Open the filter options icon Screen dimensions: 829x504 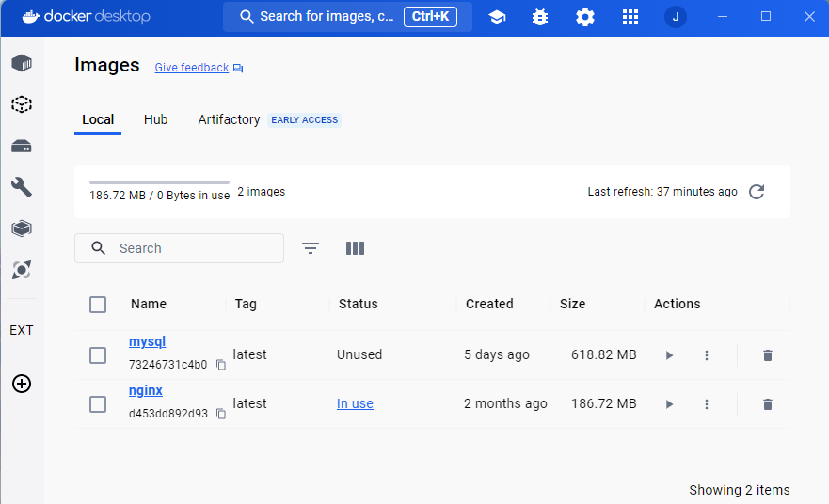[311, 248]
